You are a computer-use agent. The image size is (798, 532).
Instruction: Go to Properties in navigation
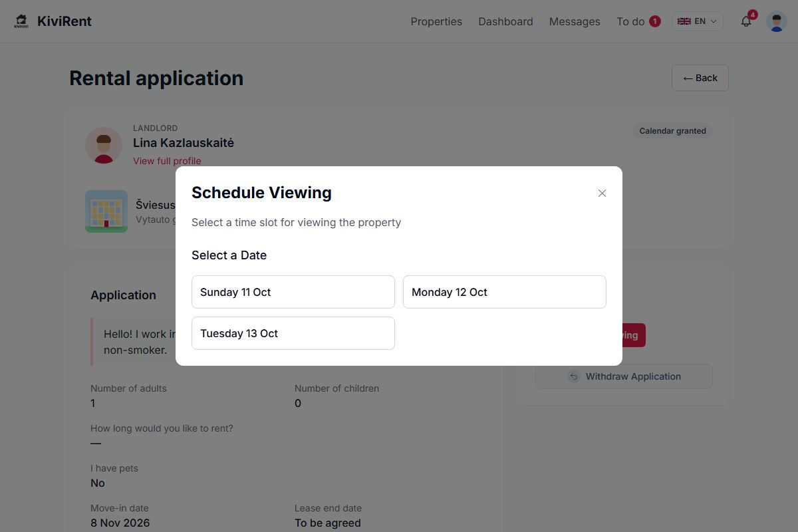point(436,21)
